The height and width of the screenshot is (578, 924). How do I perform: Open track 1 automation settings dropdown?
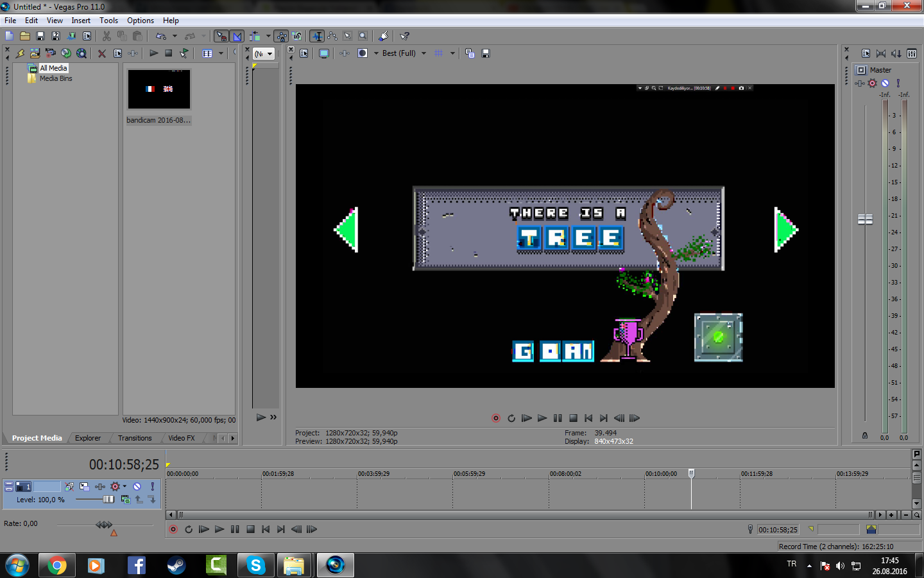click(124, 487)
